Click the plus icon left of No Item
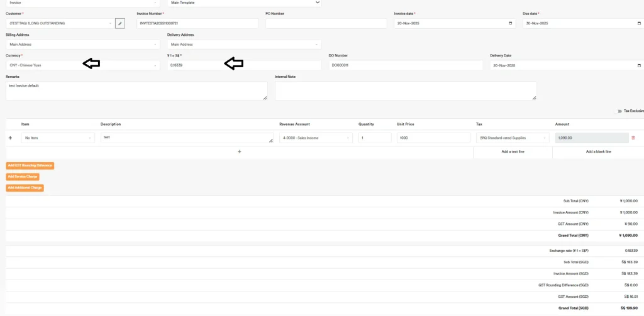644x316 pixels. point(10,138)
